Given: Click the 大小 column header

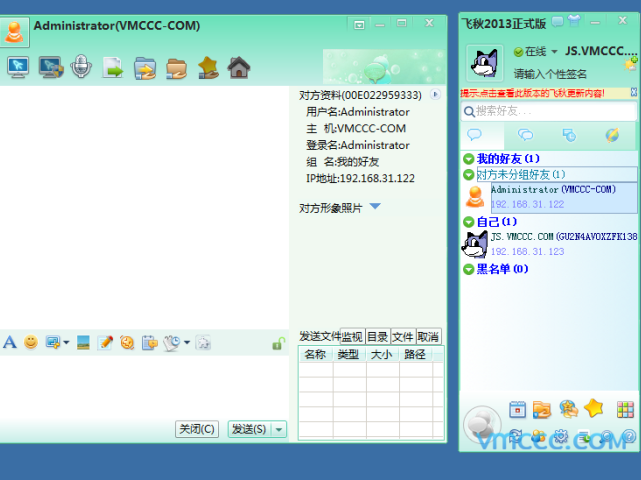Looking at the screenshot, I should pos(382,354).
